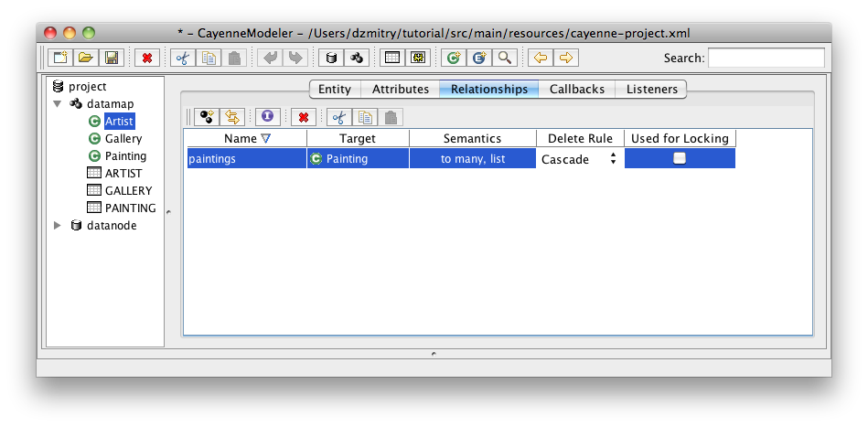
Task: Switch to the Attributes tab
Action: click(x=400, y=89)
